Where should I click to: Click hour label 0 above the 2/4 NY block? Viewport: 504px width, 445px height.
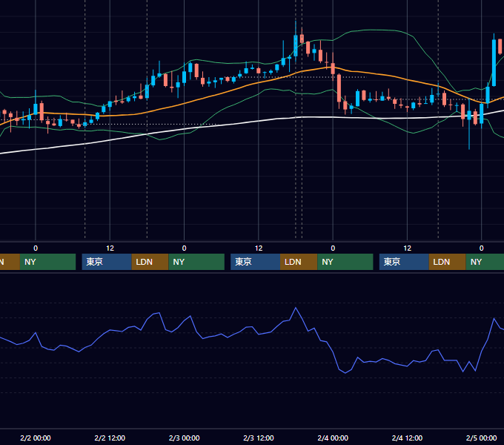pos(333,248)
